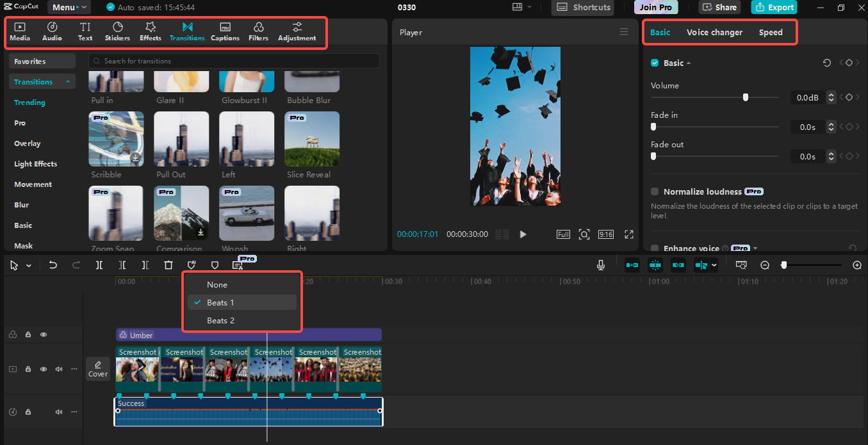Select the Effects panel
This screenshot has height=445, width=868.
150,30
